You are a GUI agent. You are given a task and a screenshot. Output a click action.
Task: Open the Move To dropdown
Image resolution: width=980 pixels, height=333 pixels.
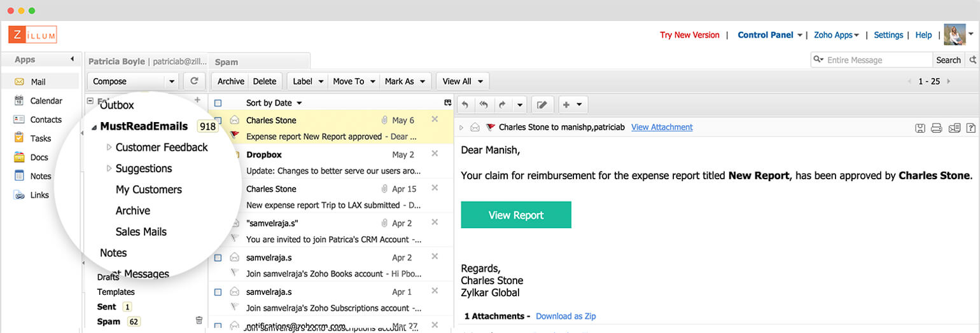click(353, 81)
